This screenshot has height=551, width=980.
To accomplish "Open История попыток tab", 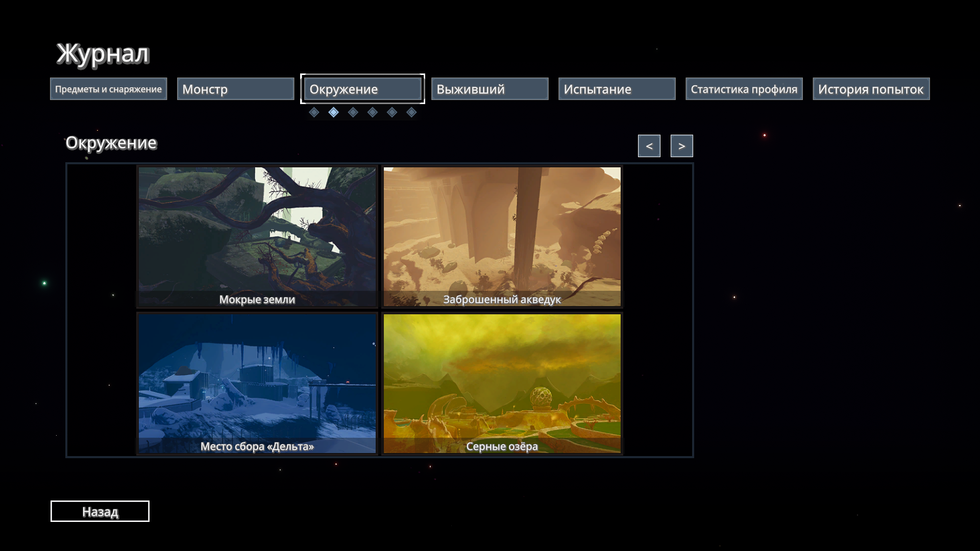I will tap(871, 89).
